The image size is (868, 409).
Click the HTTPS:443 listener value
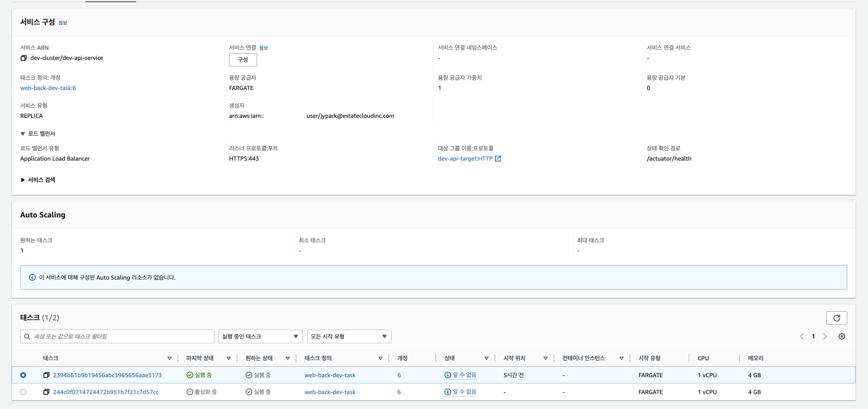pos(244,159)
